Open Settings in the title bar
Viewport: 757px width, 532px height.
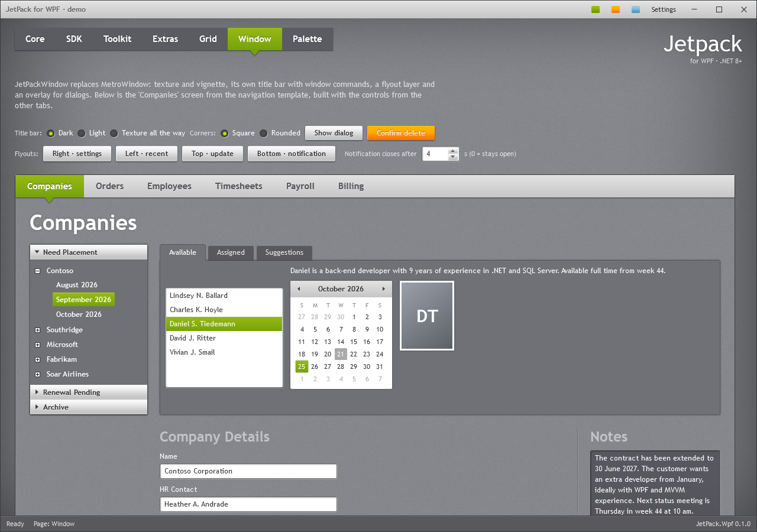[664, 9]
